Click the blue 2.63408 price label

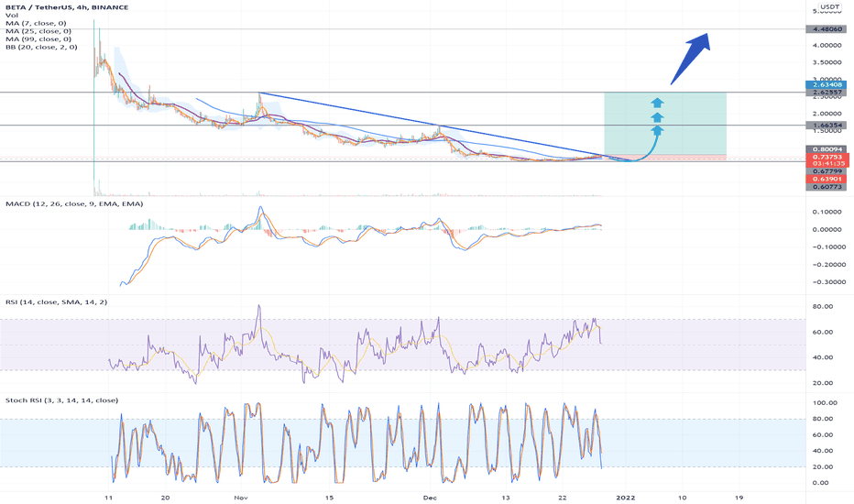click(x=827, y=84)
